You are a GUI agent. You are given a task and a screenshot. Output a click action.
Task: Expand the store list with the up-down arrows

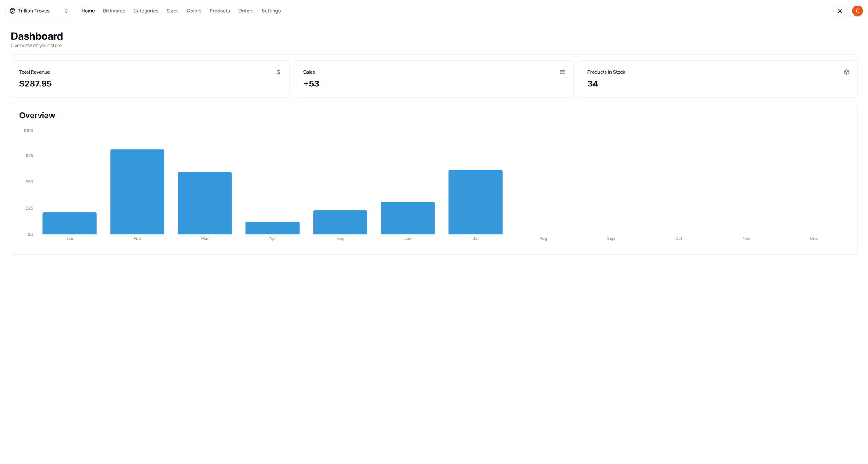point(66,11)
